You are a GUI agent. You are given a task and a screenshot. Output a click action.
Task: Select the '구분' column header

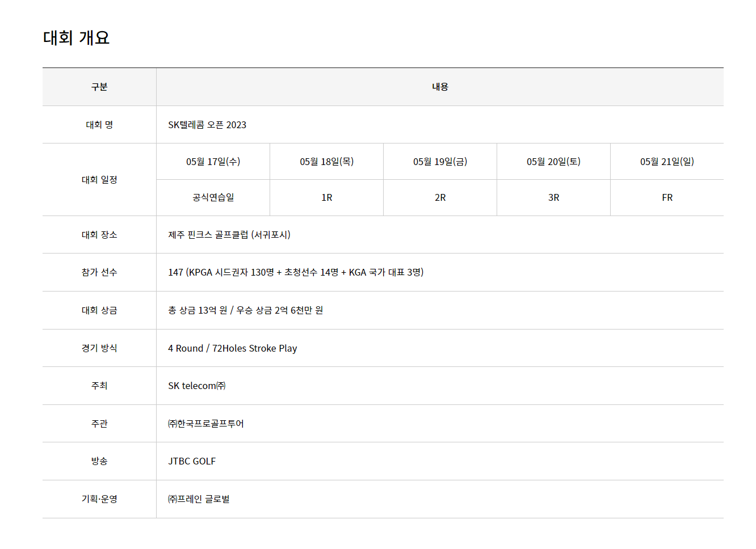99,87
